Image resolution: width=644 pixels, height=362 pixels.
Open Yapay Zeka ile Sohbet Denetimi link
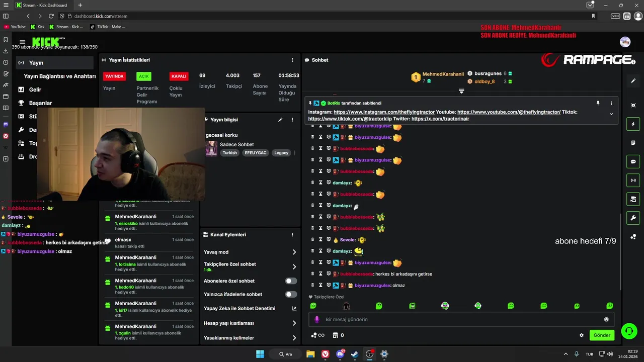point(250,308)
